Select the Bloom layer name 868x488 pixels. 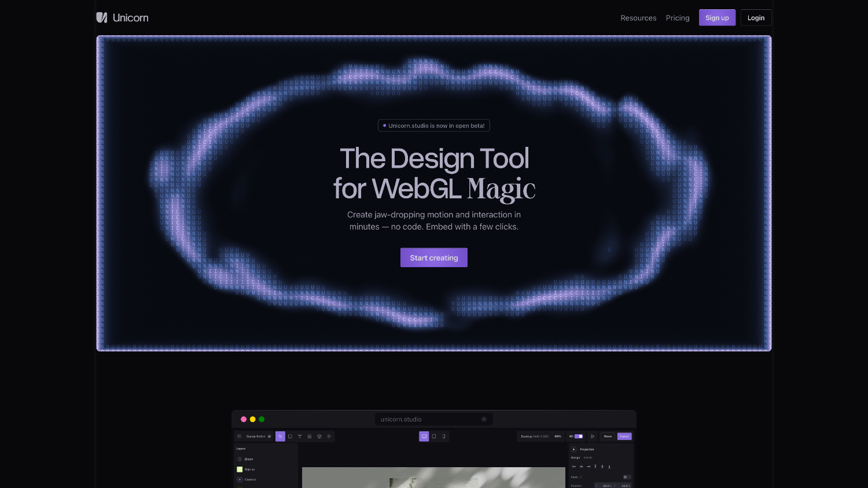click(249, 459)
